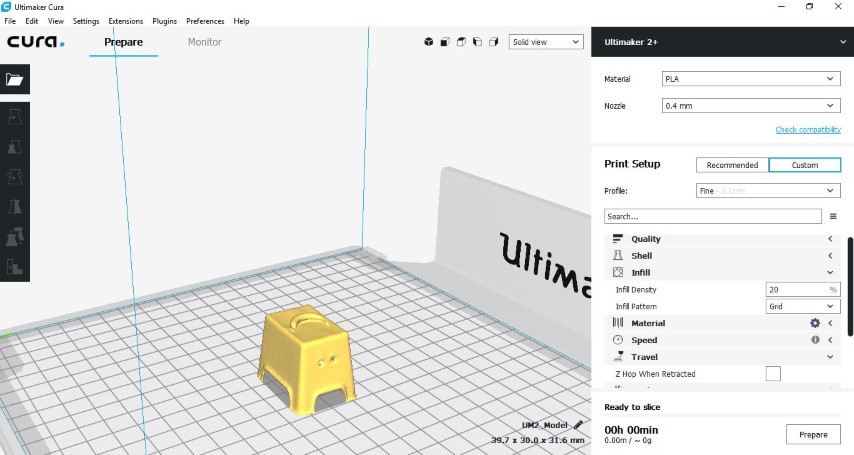Select the Support Blocker tool
The height and width of the screenshot is (455, 854).
[x=15, y=266]
